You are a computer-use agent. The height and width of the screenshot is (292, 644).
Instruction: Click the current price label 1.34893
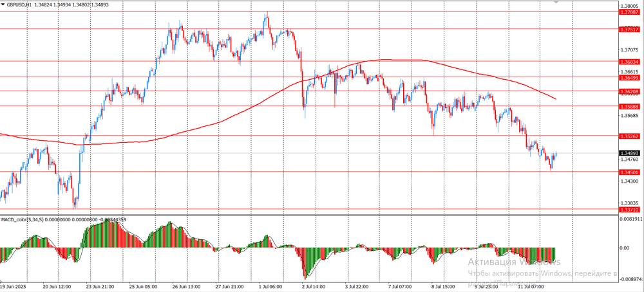[x=629, y=153]
